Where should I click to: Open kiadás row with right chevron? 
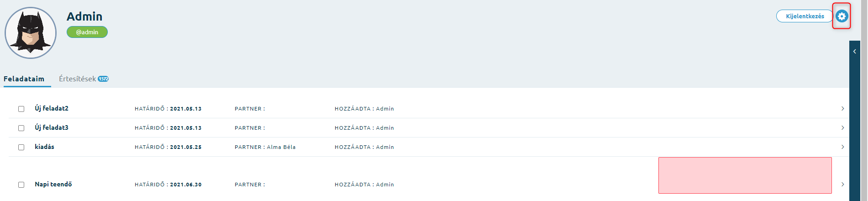click(842, 147)
